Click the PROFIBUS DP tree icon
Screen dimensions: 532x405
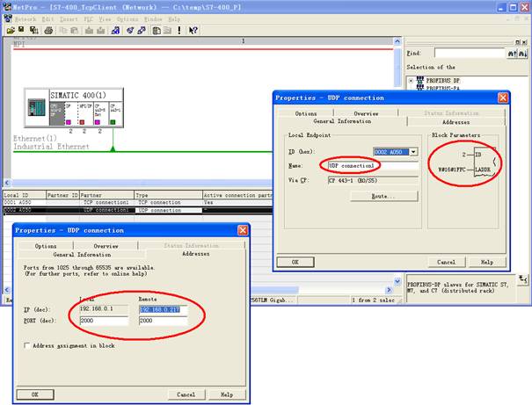pos(420,81)
